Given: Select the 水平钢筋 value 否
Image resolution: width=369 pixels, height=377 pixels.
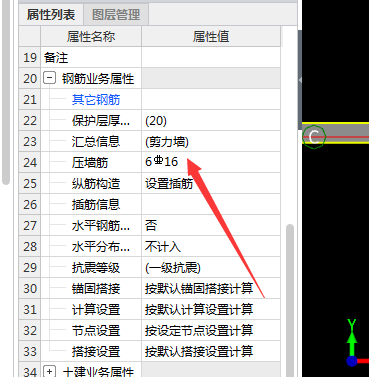Looking at the screenshot, I should coord(211,225).
